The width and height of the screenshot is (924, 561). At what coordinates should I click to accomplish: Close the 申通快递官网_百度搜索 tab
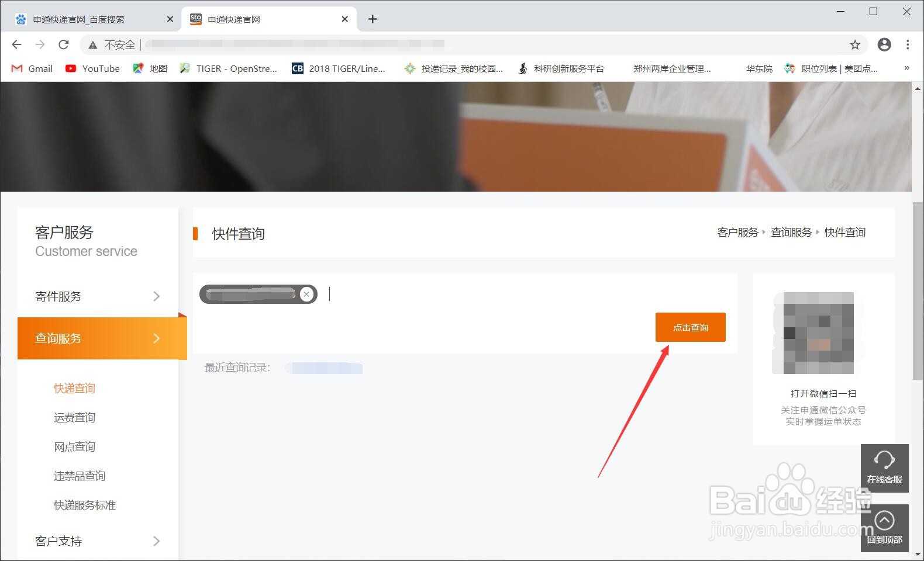tap(170, 19)
